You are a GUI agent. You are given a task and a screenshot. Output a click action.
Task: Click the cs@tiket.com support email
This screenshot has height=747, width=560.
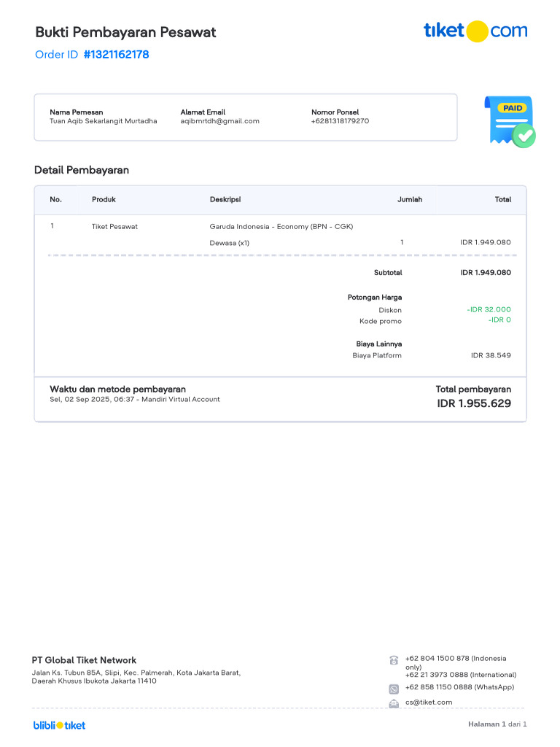click(429, 703)
